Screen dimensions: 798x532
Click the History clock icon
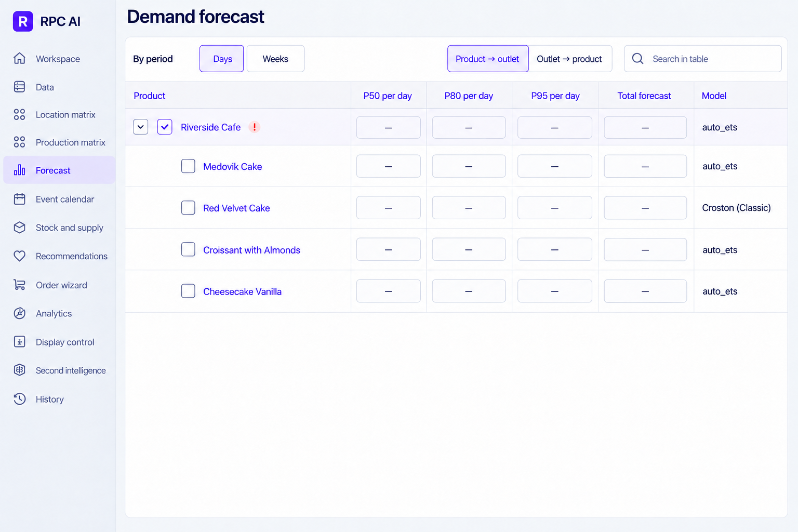[19, 399]
